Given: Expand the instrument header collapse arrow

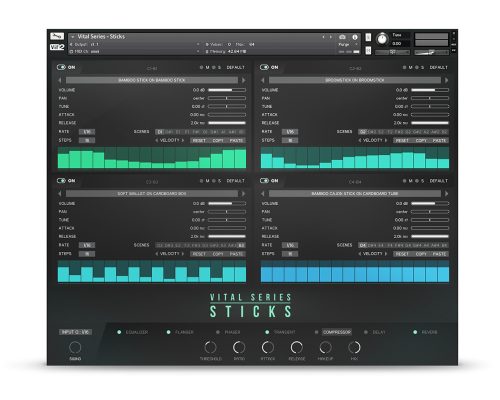Looking at the screenshot, I should coord(73,37).
